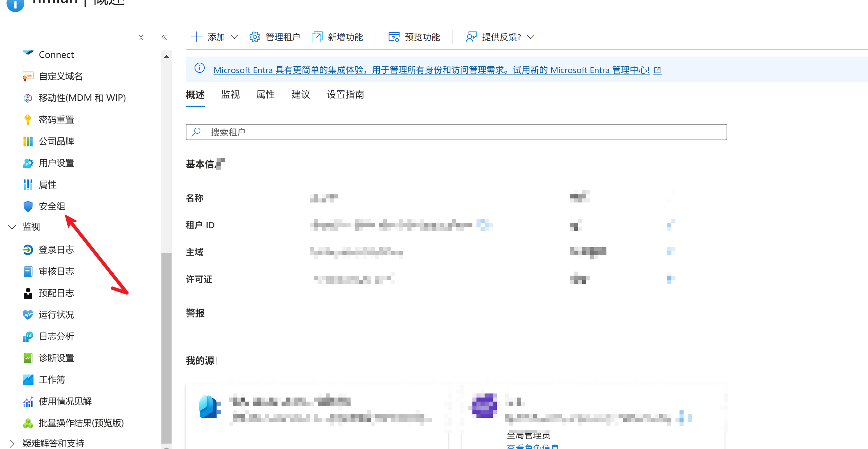
Task: Switch to the 设置指南 tab
Action: tap(345, 94)
